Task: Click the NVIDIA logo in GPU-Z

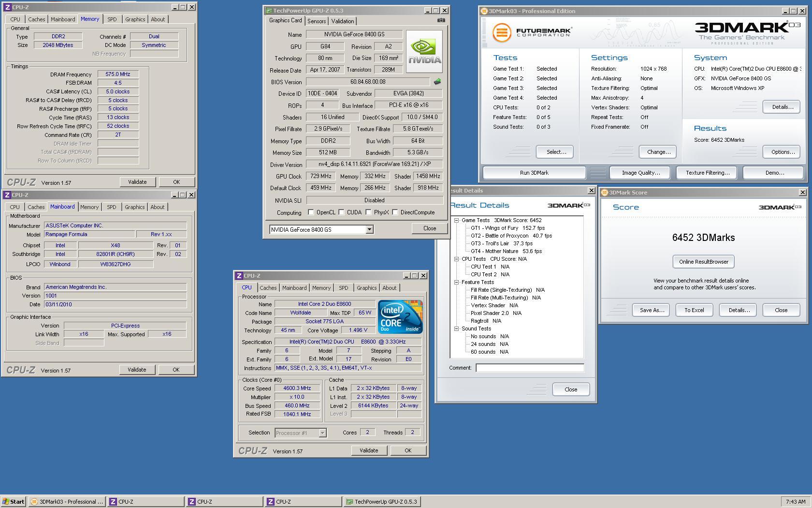Action: 424,52
